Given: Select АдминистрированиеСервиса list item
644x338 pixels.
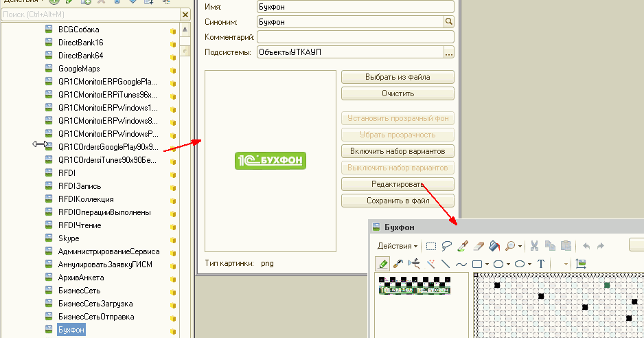Looking at the screenshot, I should [109, 251].
